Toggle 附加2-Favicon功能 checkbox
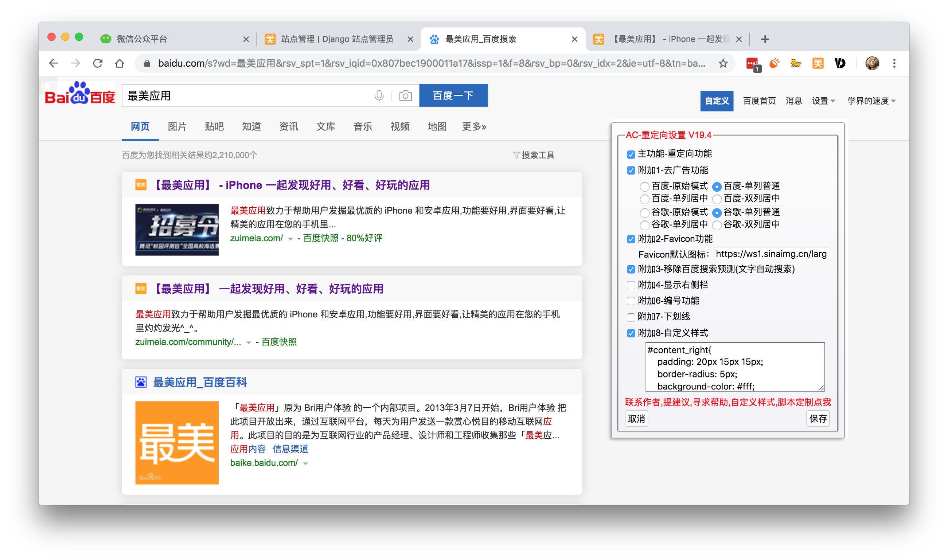948x560 pixels. pyautogui.click(x=631, y=239)
